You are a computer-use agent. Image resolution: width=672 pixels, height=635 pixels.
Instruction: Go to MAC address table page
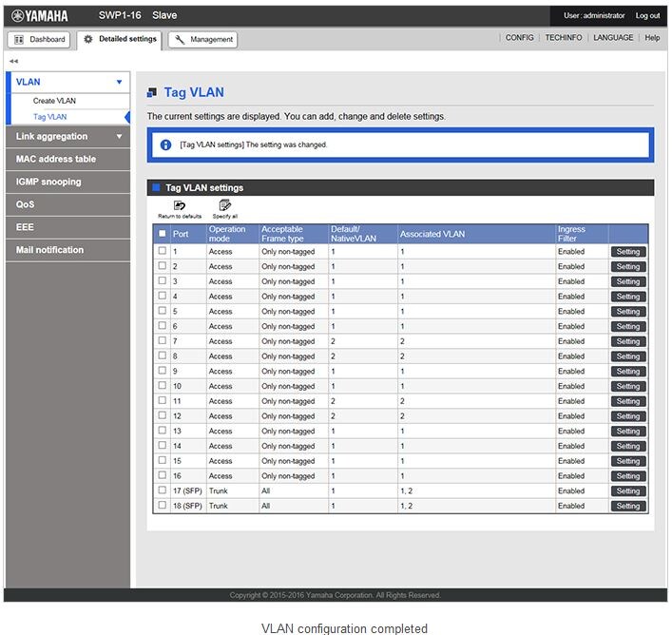point(56,159)
